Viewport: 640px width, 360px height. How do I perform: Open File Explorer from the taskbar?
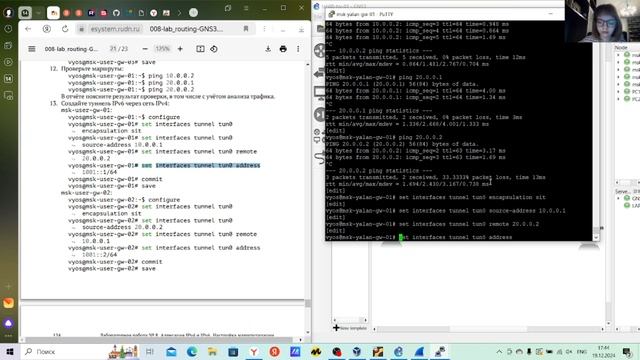[x=212, y=351]
